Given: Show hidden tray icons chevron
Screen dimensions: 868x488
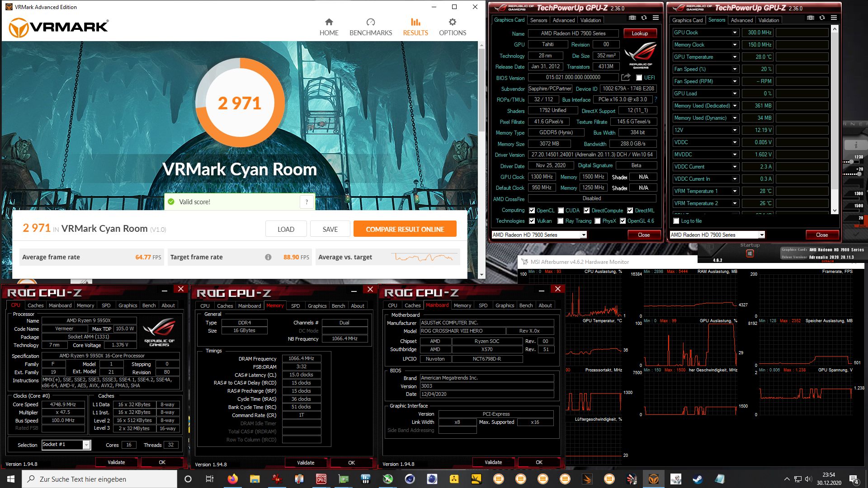Looking at the screenshot, I should [x=787, y=479].
